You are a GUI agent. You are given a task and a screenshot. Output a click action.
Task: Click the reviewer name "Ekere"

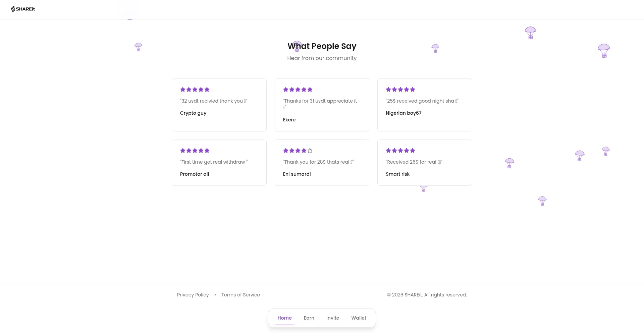(289, 120)
